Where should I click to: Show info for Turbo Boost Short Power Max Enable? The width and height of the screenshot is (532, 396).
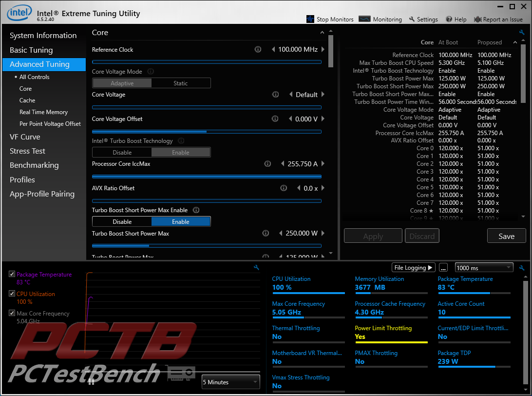tap(196, 210)
